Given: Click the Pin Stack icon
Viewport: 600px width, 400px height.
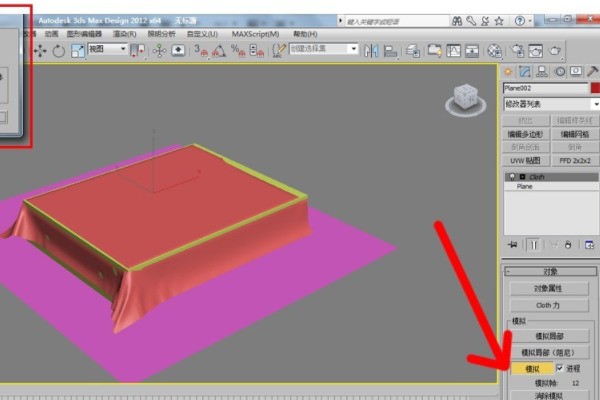Looking at the screenshot, I should [x=513, y=243].
